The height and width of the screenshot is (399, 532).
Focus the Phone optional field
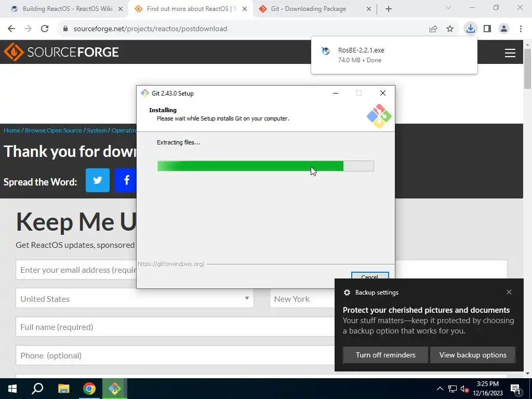[175, 355]
